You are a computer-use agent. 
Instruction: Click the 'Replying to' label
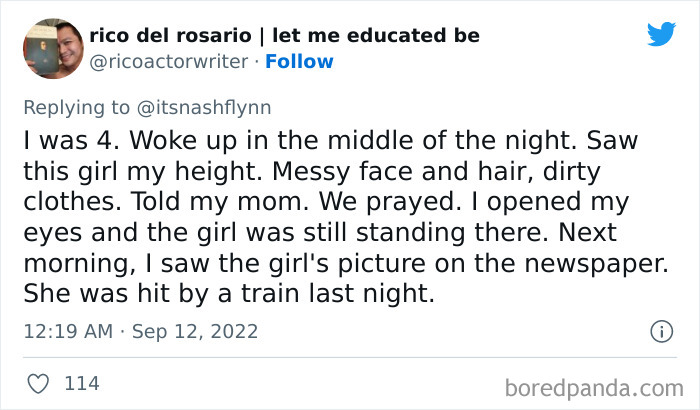pyautogui.click(x=77, y=105)
